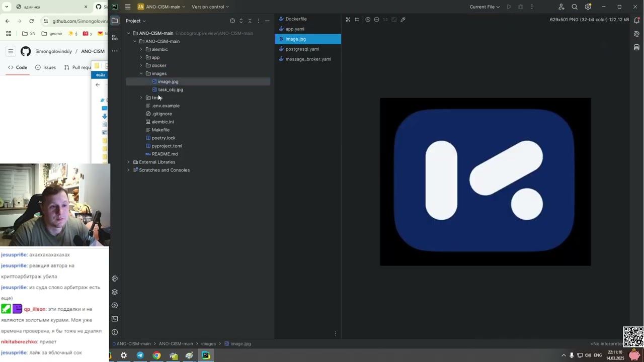Select pyproject.toml file
The width and height of the screenshot is (644, 362).
coord(167,146)
